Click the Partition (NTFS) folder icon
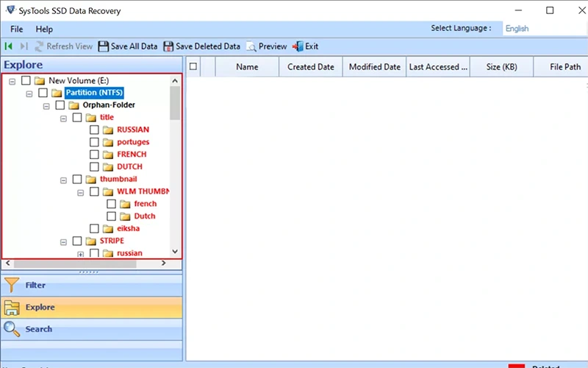This screenshot has height=368, width=588. (57, 93)
